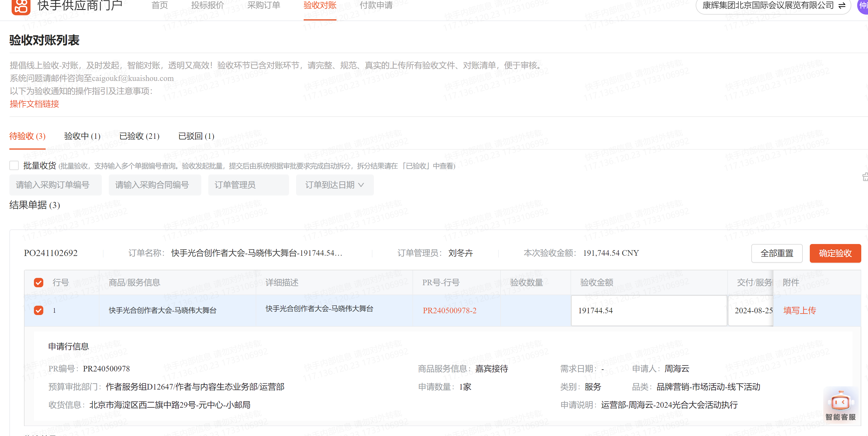Open the company selector 康辉集团北京国际会议展览有限公司
This screenshot has height=436, width=868.
click(768, 5)
